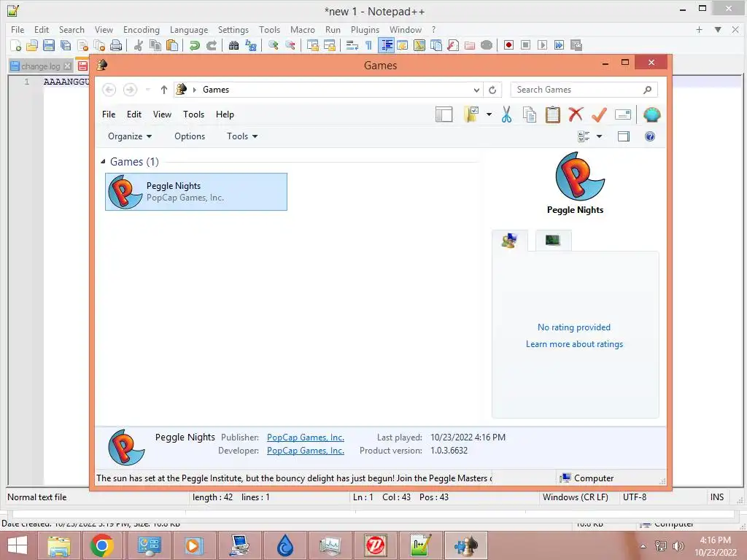Open address bar history dropdown
The height and width of the screenshot is (560, 747).
[476, 90]
